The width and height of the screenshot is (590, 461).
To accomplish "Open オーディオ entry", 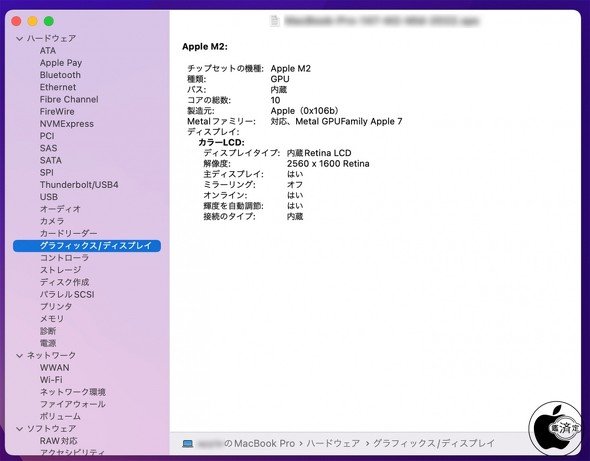I will (x=60, y=209).
